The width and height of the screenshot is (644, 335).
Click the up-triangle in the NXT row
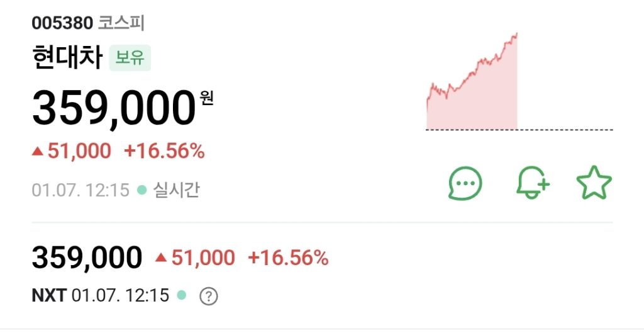[161, 258]
